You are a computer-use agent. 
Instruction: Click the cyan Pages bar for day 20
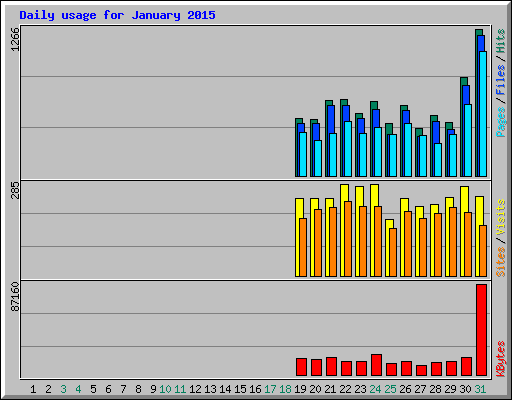click(x=318, y=158)
